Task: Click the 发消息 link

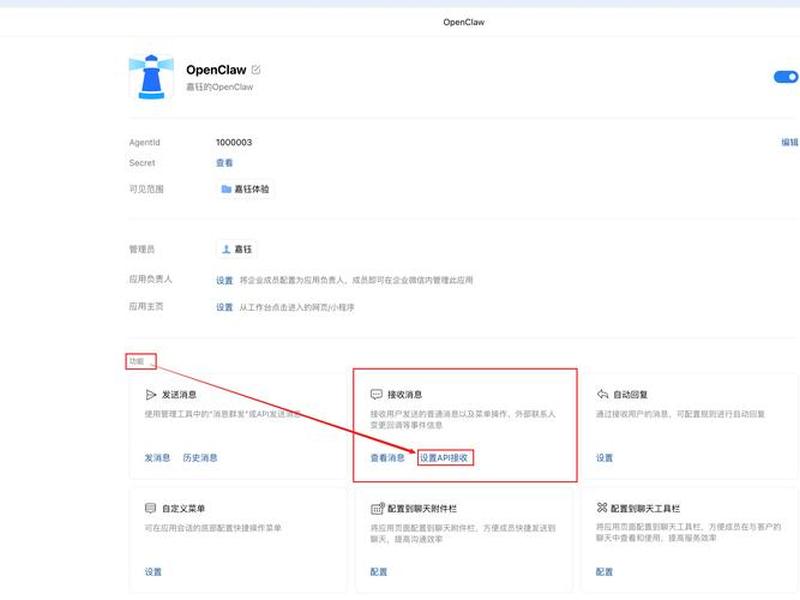Action: (157, 458)
